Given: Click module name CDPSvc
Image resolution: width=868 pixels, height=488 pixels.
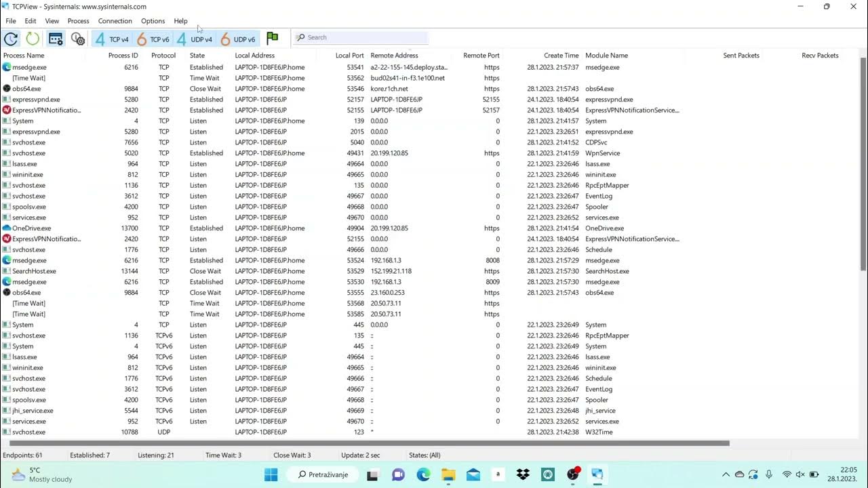Looking at the screenshot, I should tap(597, 142).
